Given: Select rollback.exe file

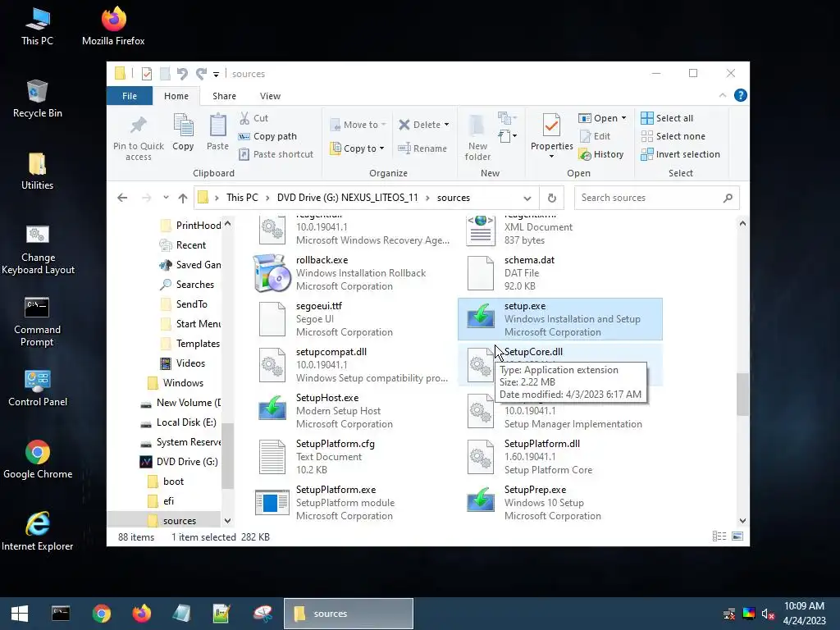Looking at the screenshot, I should tap(351, 273).
